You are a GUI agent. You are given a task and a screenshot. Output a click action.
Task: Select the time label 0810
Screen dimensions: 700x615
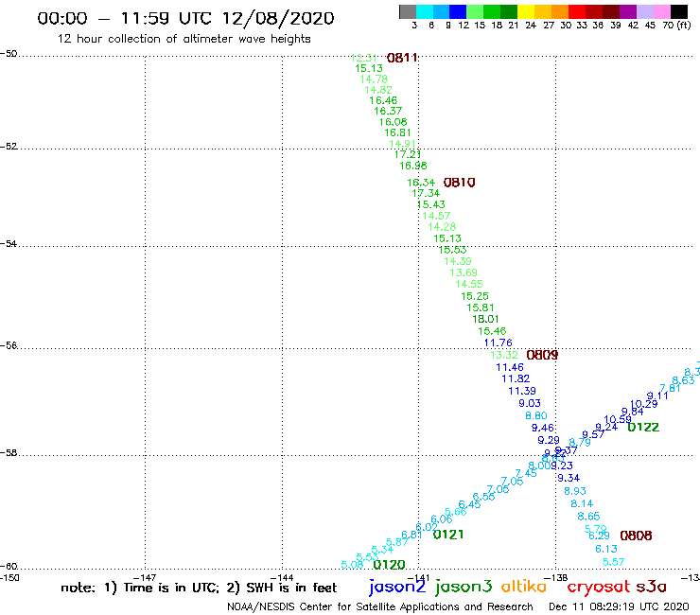point(459,183)
